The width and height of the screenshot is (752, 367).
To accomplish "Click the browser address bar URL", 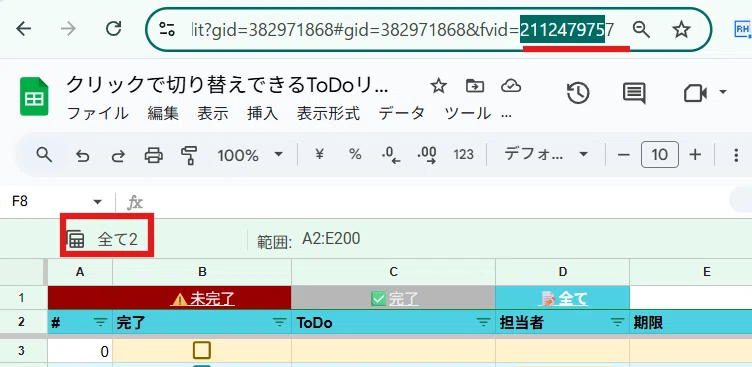I will [x=402, y=30].
